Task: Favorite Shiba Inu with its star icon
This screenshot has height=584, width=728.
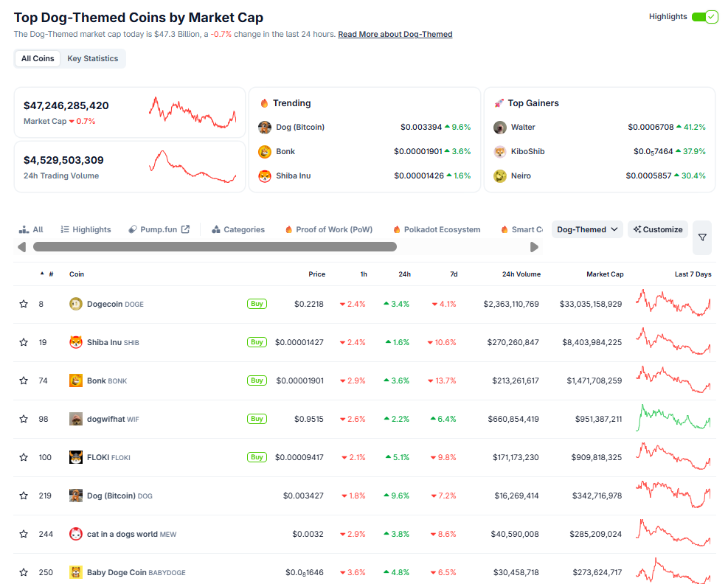Action: pos(24,342)
